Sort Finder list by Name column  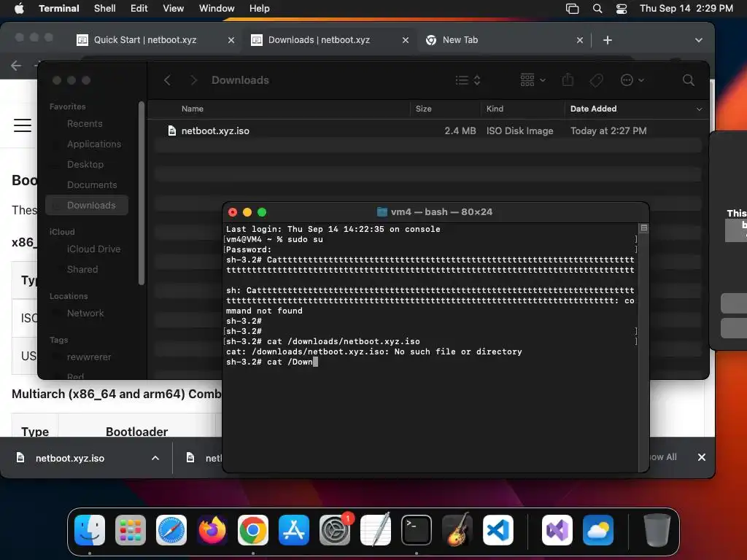[x=193, y=109]
